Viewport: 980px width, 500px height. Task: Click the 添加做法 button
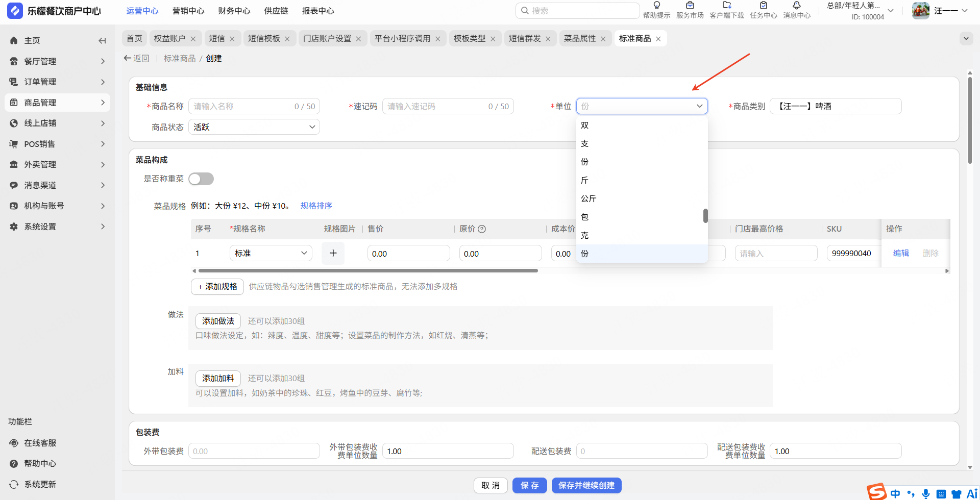click(x=218, y=321)
